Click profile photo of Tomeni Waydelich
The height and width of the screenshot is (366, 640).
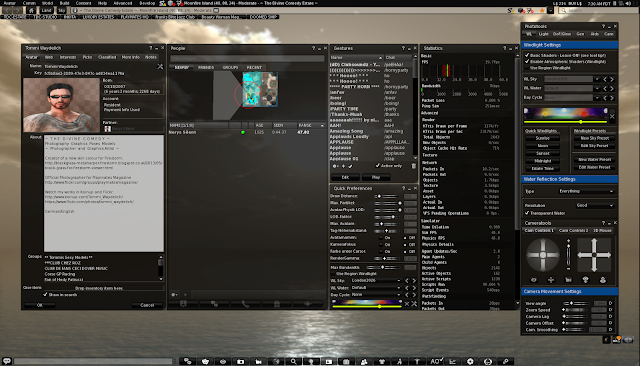[x=61, y=105]
